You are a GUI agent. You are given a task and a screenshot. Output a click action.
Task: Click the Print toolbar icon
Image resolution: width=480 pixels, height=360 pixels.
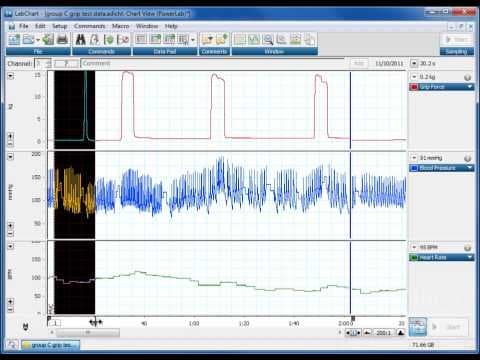pos(62,40)
